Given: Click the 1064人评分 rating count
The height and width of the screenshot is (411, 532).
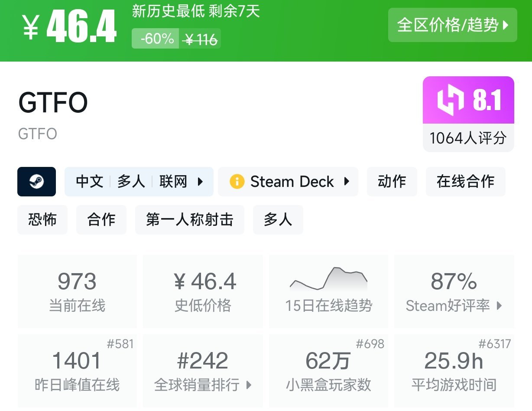Looking at the screenshot, I should (468, 138).
